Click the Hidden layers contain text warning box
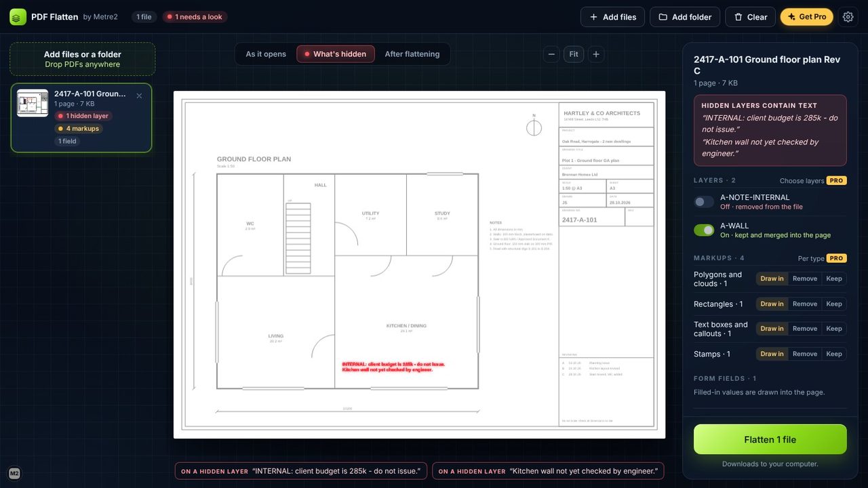 pos(770,130)
